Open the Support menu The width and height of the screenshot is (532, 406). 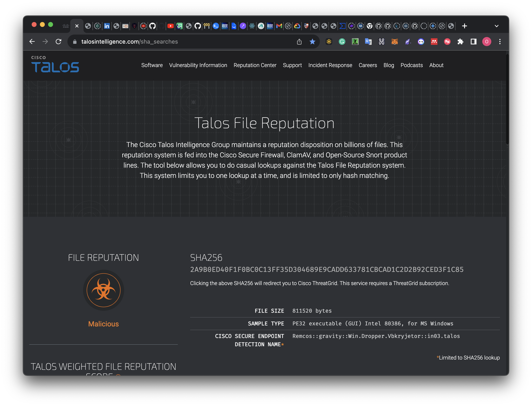[292, 65]
